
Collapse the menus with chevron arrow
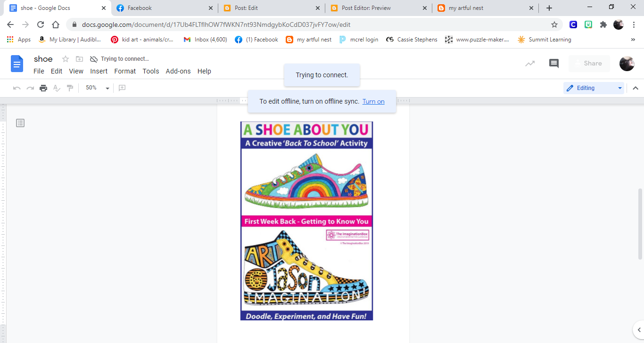coord(636,88)
